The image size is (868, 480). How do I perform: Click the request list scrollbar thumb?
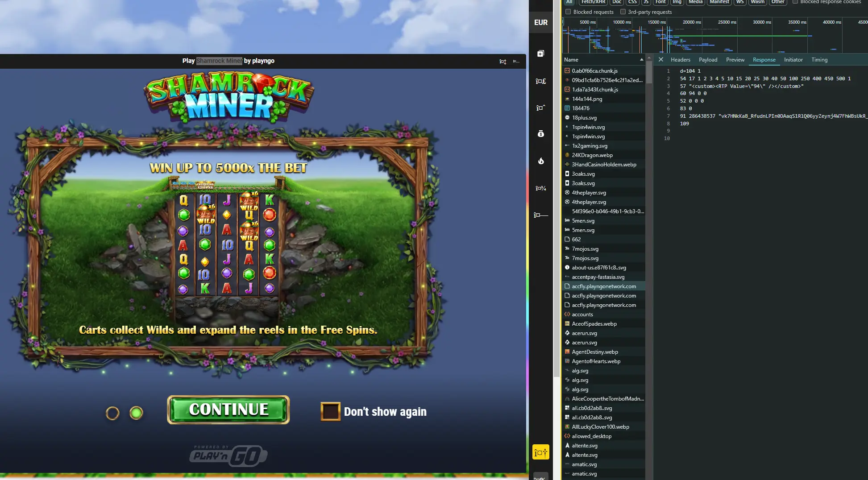(649, 72)
